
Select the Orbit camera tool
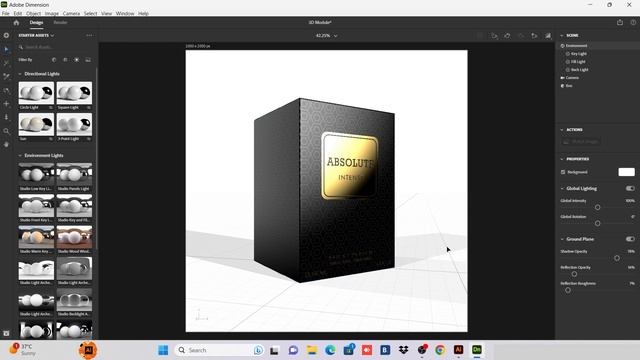6,90
